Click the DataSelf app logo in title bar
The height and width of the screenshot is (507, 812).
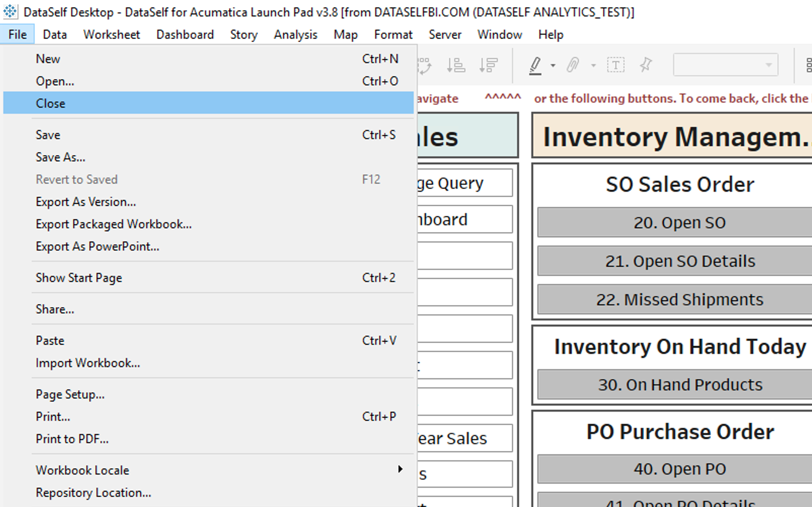click(10, 12)
